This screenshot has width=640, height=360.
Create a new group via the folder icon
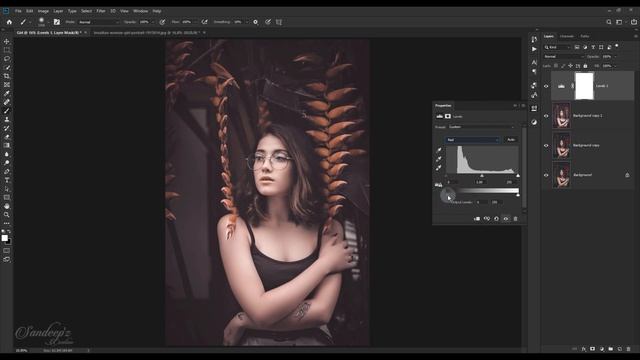(610, 349)
